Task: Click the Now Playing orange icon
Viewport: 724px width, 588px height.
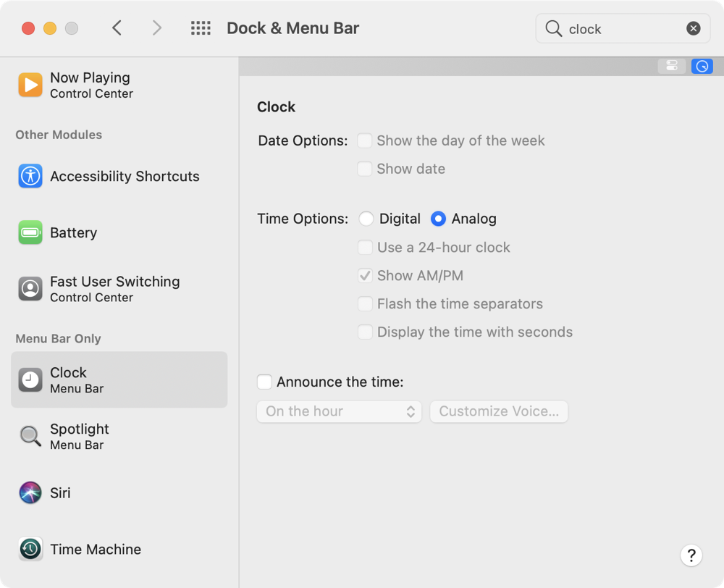Action: pyautogui.click(x=30, y=85)
